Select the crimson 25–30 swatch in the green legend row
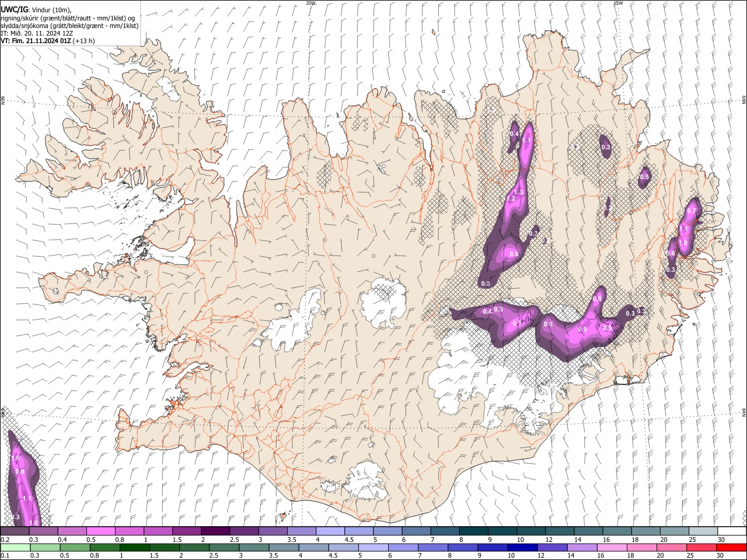Image resolution: width=747 pixels, height=560 pixels. [701, 548]
